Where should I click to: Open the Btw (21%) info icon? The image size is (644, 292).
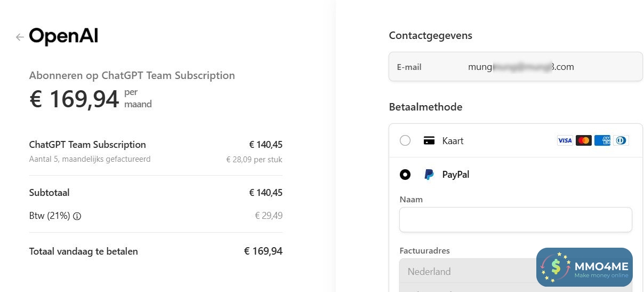(77, 216)
